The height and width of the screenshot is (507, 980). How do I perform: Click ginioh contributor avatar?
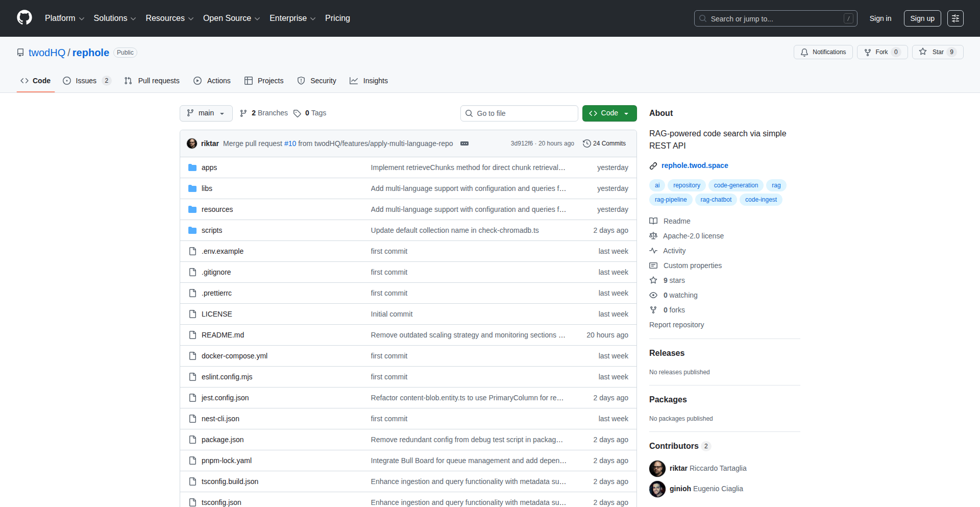657,489
